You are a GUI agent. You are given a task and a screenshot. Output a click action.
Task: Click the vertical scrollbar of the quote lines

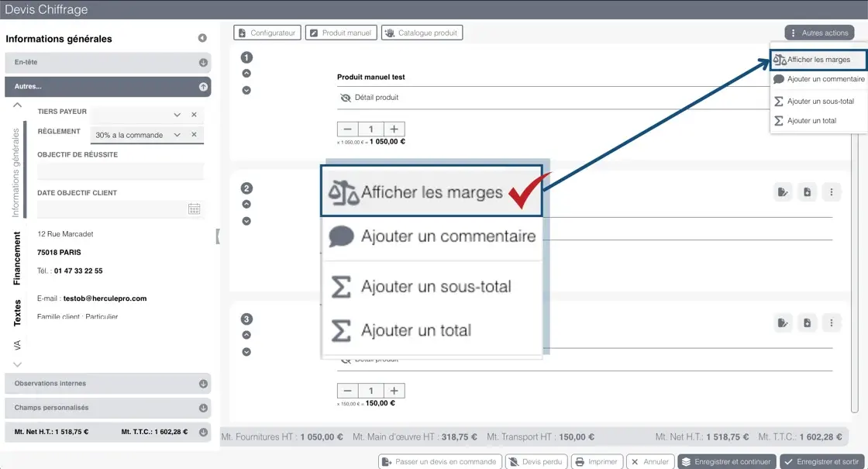[855, 271]
